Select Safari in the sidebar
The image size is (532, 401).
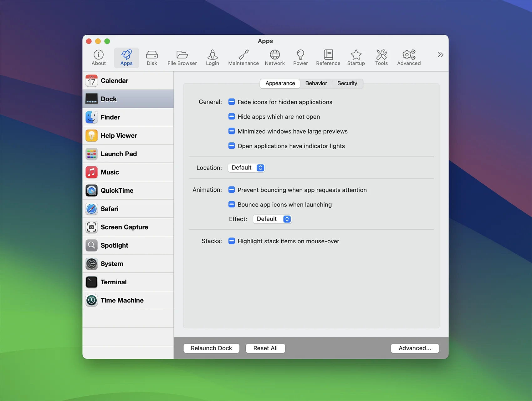[x=128, y=209]
